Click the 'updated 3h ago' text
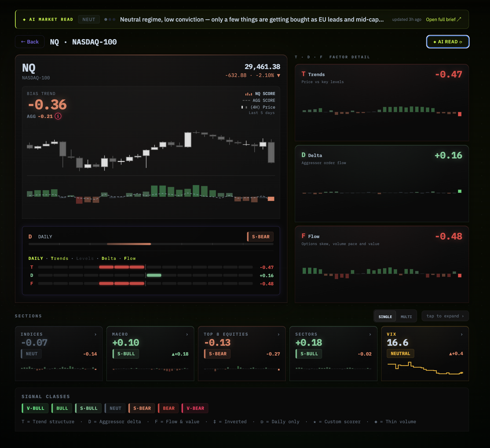490x448 pixels. pos(407,19)
